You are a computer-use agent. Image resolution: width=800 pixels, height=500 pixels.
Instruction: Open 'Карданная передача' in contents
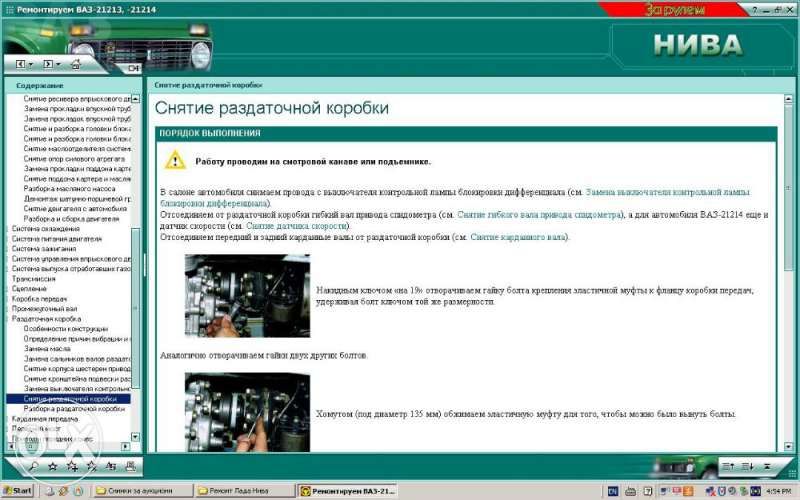pos(45,419)
